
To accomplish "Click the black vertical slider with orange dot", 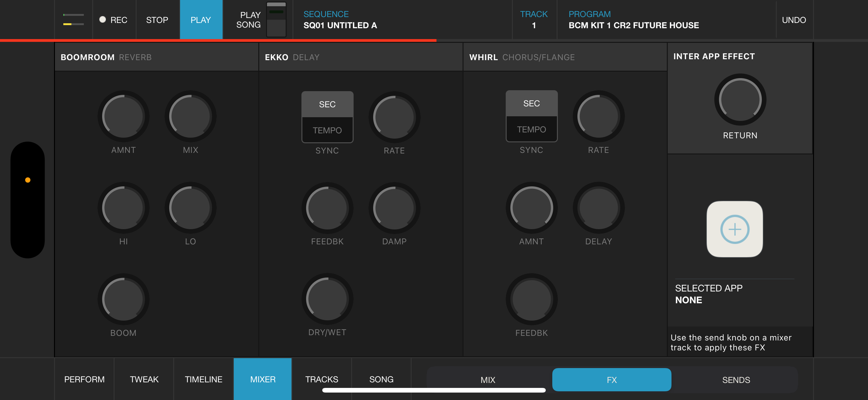I will tap(28, 200).
